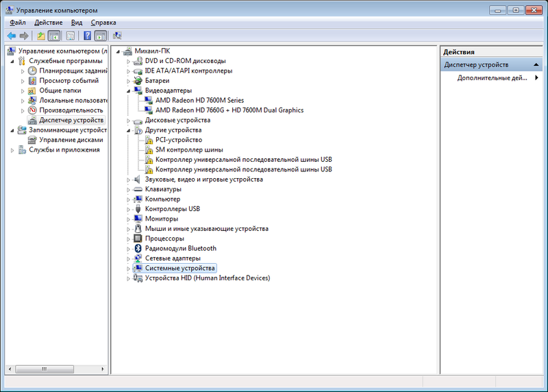Viewport: 548px width, 392px height.
Task: Click the Up one level folder icon
Action: 41,36
